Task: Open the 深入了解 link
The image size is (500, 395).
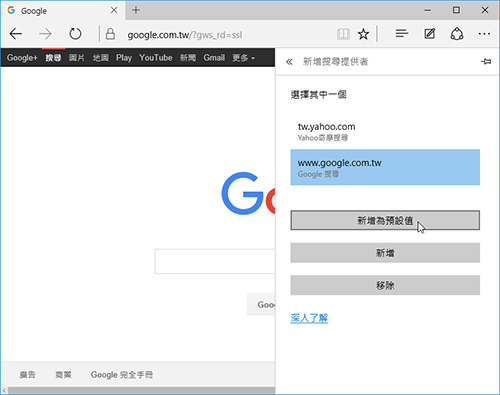Action: 309,318
